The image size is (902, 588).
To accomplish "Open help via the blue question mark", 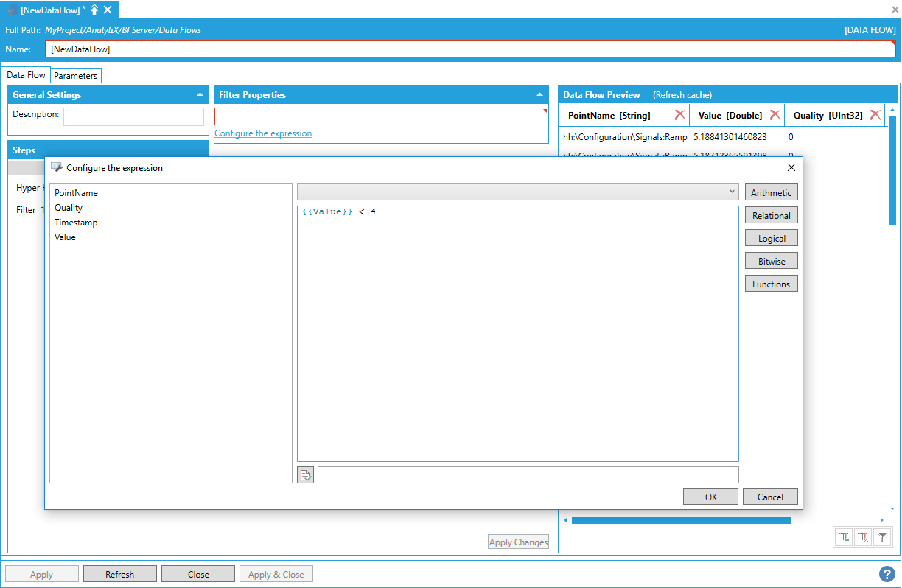I will pos(887,574).
